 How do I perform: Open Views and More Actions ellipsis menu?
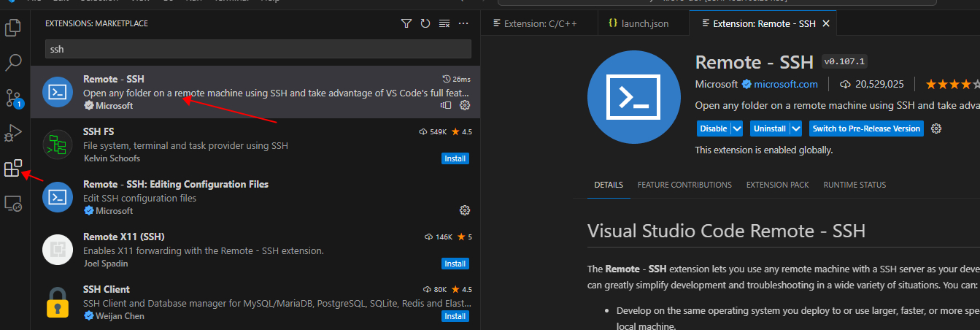click(x=463, y=24)
